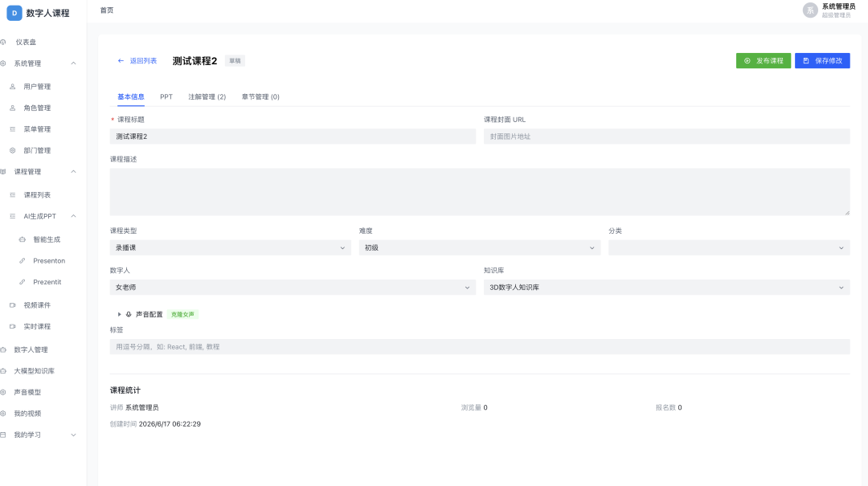868x486 pixels.
Task: Expand the 我的学习 menu section
Action: pos(74,435)
